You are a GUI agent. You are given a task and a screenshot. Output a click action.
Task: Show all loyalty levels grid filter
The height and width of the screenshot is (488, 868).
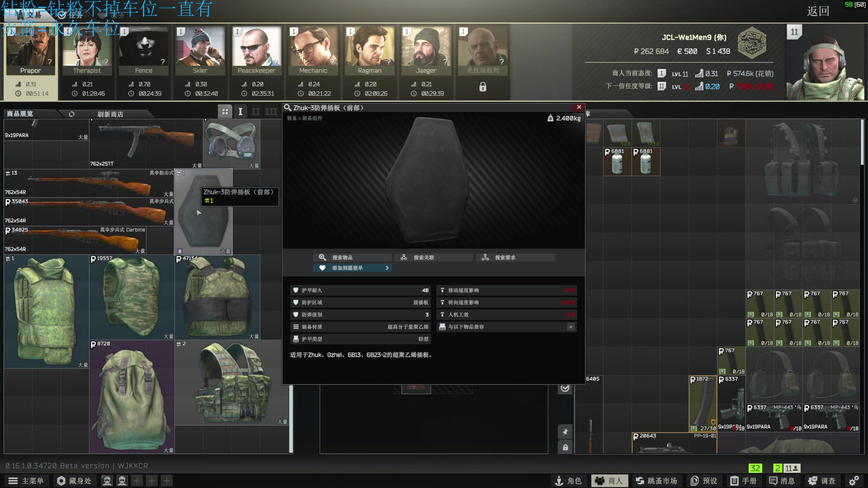225,112
